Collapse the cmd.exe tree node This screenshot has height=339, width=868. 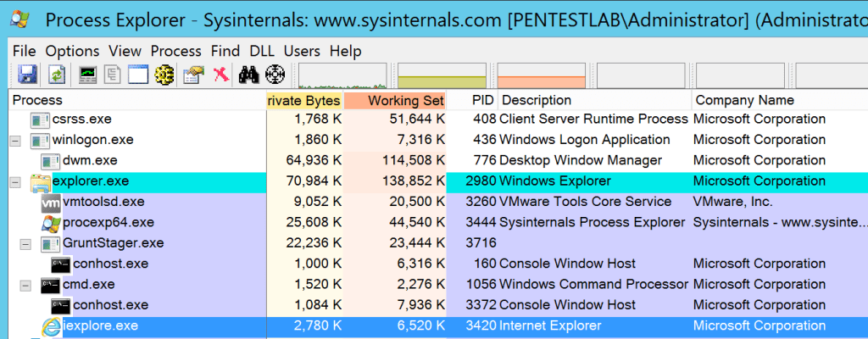point(25,285)
